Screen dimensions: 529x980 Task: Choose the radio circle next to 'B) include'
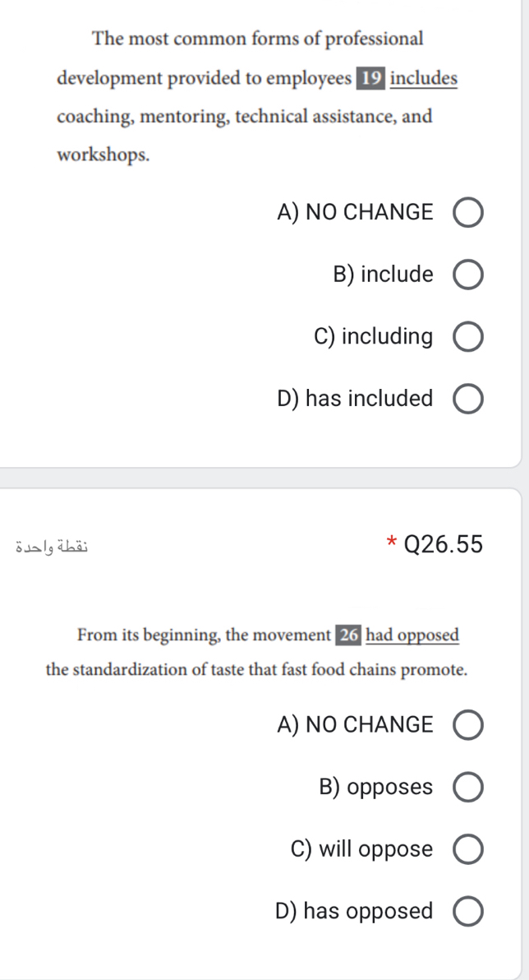click(467, 275)
